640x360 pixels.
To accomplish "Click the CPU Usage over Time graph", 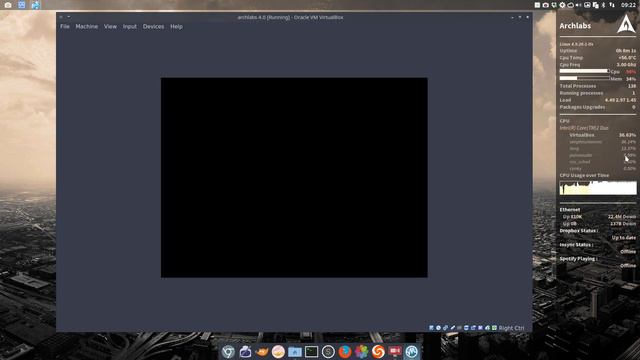I will (598, 188).
